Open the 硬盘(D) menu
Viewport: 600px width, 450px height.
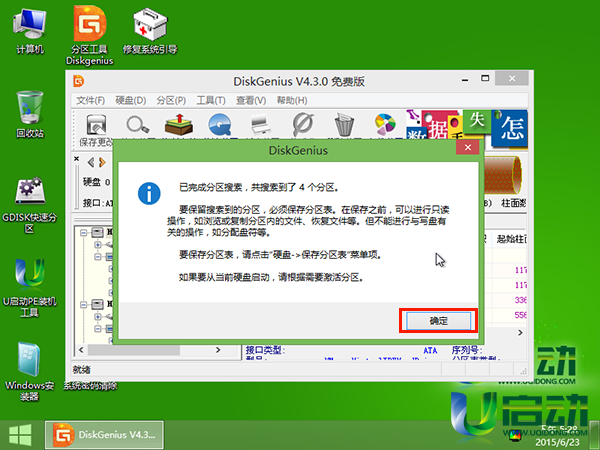(x=131, y=101)
